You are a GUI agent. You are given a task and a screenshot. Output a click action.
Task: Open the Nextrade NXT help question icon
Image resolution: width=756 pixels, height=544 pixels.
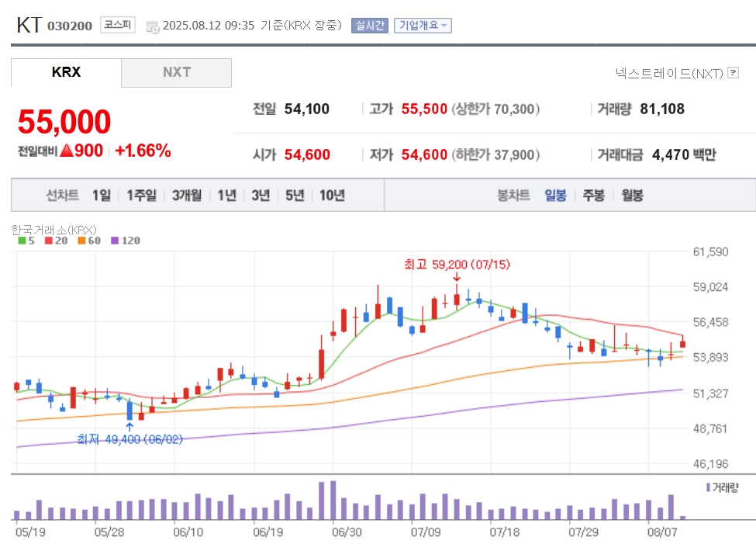click(733, 73)
